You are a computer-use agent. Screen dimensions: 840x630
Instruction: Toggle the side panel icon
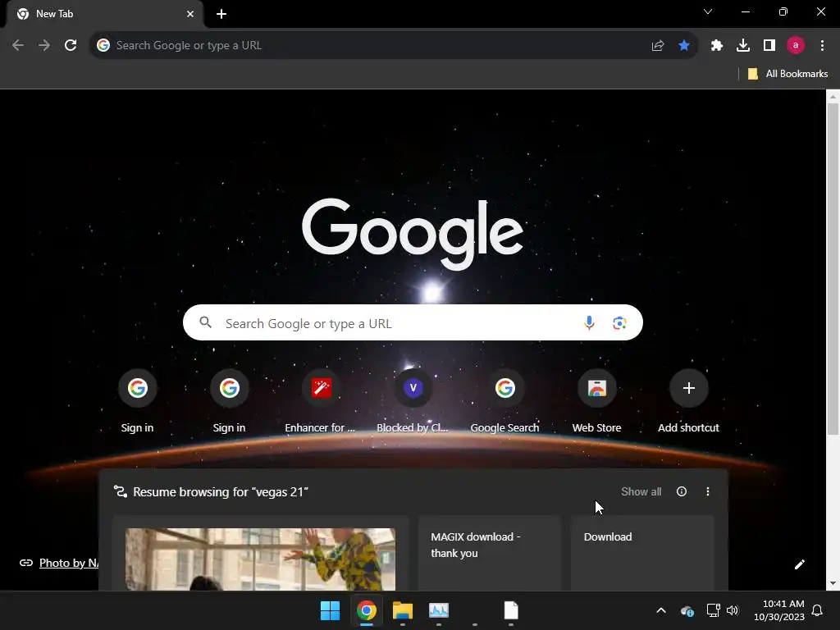point(769,46)
